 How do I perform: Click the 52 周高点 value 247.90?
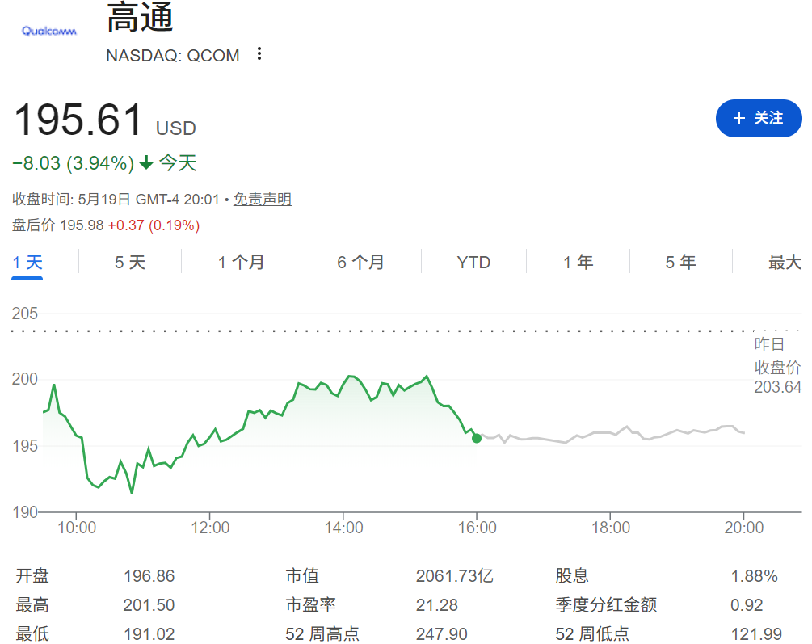pyautogui.click(x=442, y=634)
